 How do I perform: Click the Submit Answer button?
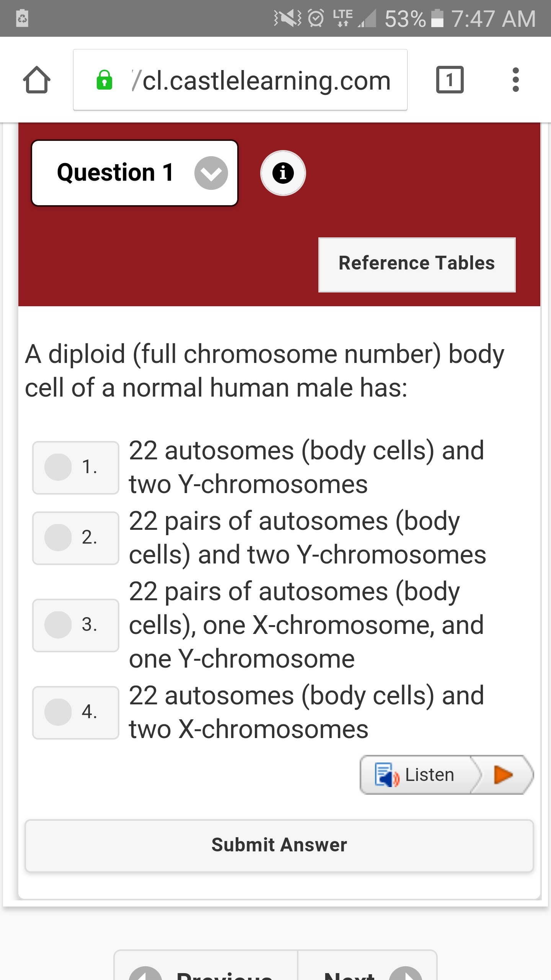tap(279, 845)
